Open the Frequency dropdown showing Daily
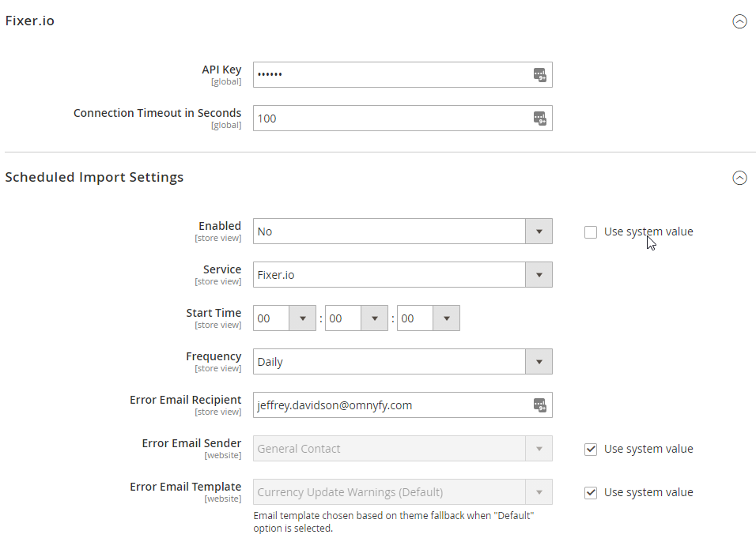 [x=403, y=361]
